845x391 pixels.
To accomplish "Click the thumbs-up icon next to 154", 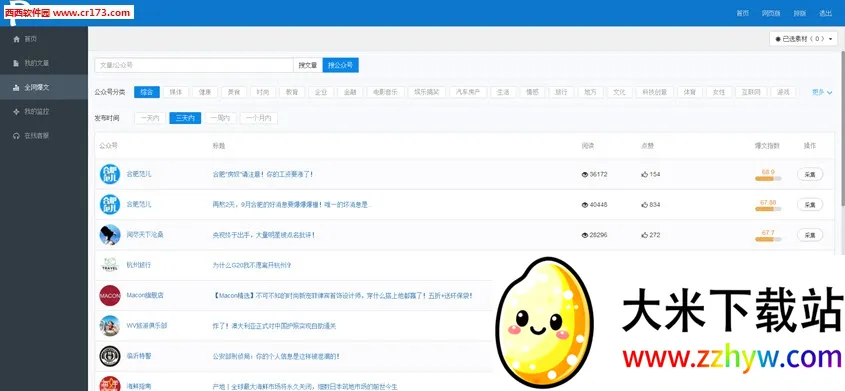I will 645,174.
